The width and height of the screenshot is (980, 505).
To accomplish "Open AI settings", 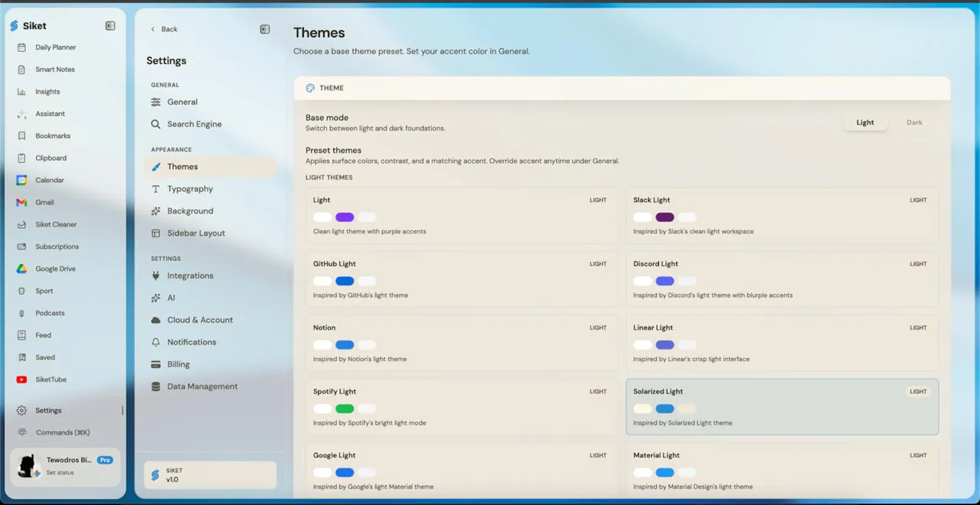I will click(x=210, y=298).
